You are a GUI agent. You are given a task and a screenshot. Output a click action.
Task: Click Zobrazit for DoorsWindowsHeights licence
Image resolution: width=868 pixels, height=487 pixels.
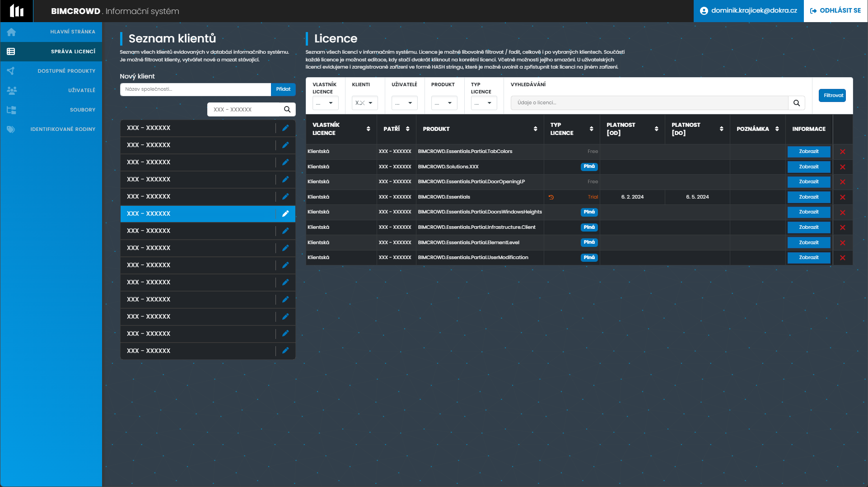[x=809, y=212]
